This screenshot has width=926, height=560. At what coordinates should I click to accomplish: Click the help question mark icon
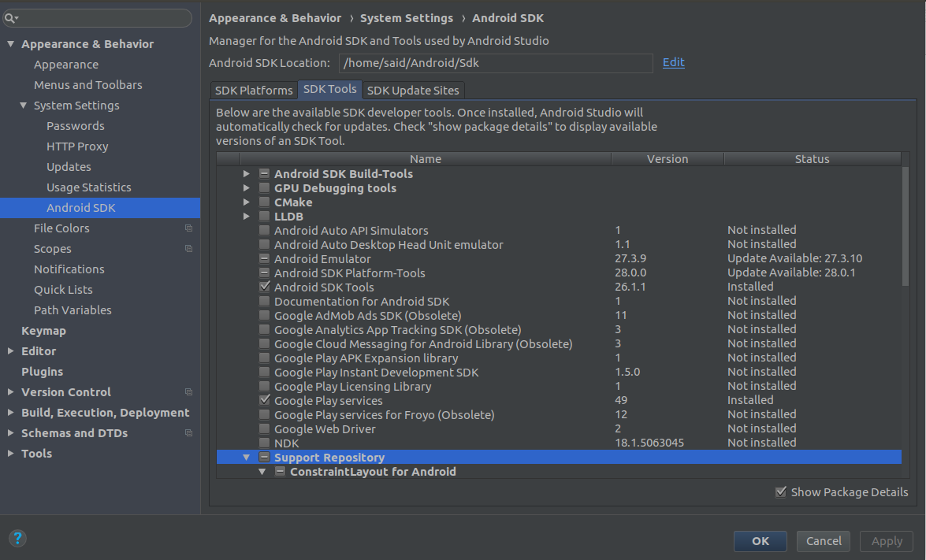pyautogui.click(x=17, y=539)
